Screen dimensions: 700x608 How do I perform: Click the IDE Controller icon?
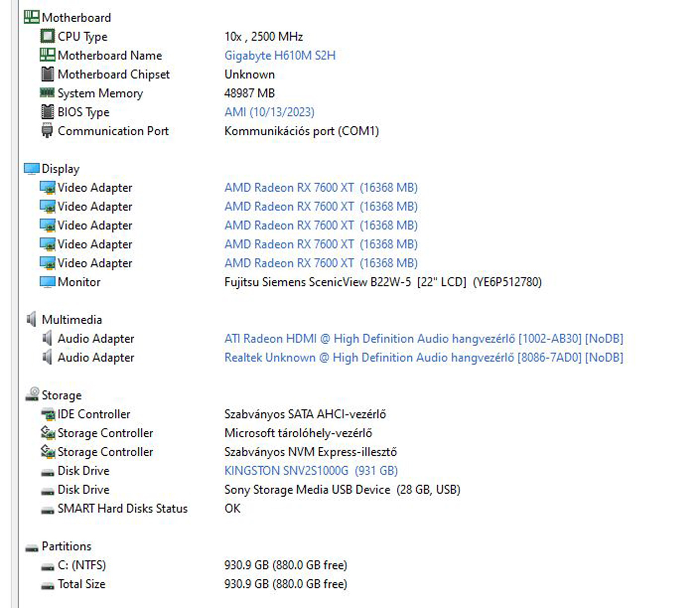[48, 414]
